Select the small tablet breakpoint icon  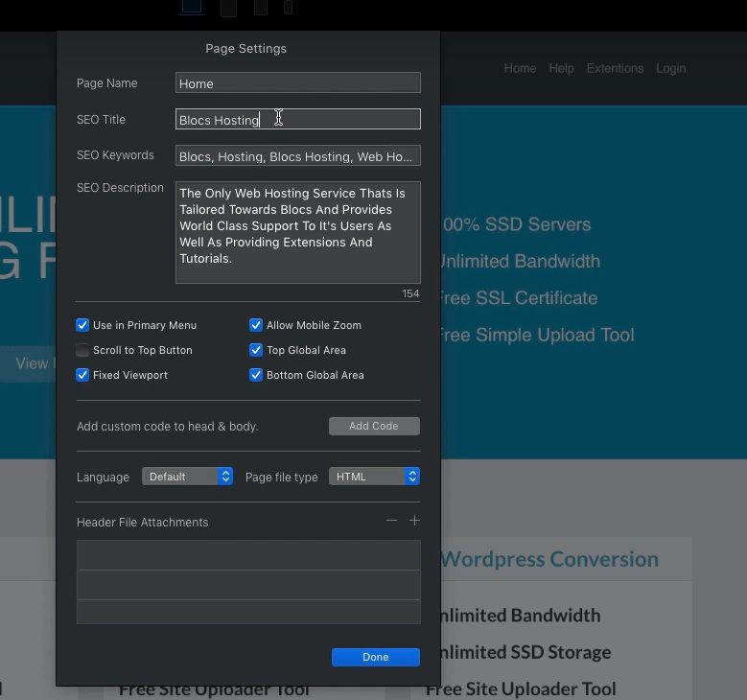coord(261,8)
